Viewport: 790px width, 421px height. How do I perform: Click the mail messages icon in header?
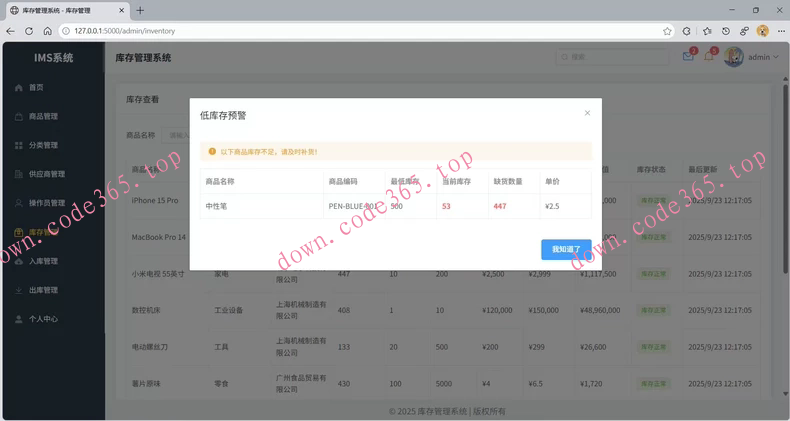coord(688,56)
